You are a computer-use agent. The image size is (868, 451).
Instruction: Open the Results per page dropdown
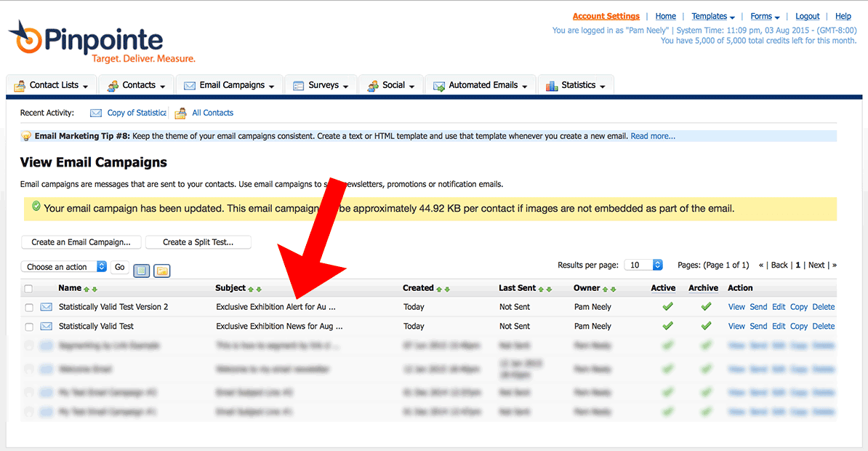(643, 265)
